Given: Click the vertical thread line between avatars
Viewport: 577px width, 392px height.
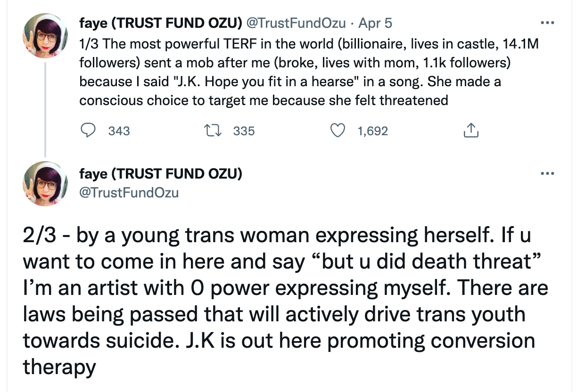Looking at the screenshot, I should point(46,109).
